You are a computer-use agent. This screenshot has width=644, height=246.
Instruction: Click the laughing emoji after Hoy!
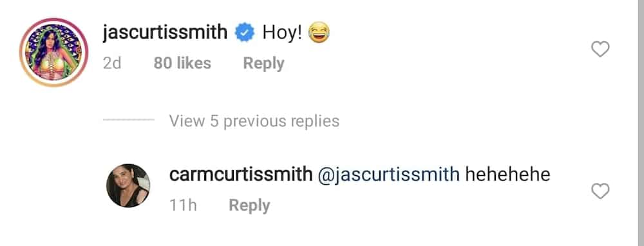click(319, 33)
